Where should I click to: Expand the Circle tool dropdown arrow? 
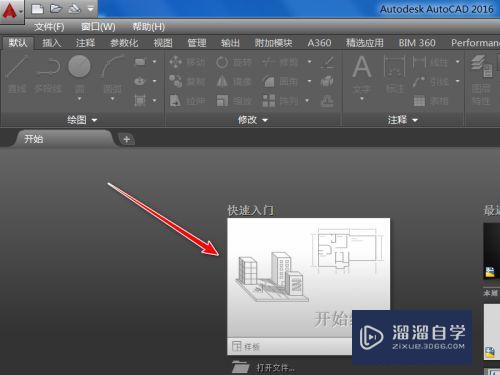point(79,99)
